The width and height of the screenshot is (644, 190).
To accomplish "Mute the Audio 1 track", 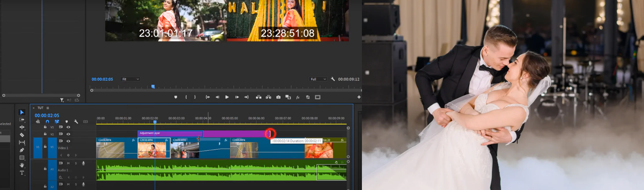I will [x=68, y=163].
